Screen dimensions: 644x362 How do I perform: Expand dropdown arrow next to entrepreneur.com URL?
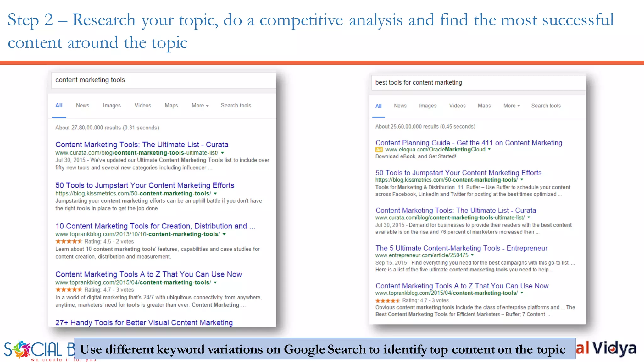pos(472,255)
